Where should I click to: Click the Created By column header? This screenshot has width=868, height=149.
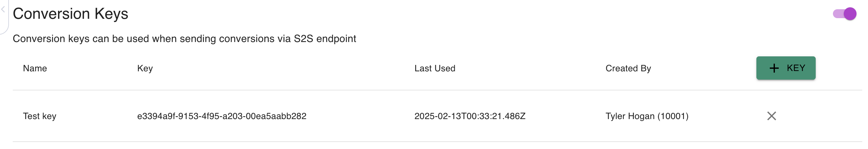coord(628,68)
